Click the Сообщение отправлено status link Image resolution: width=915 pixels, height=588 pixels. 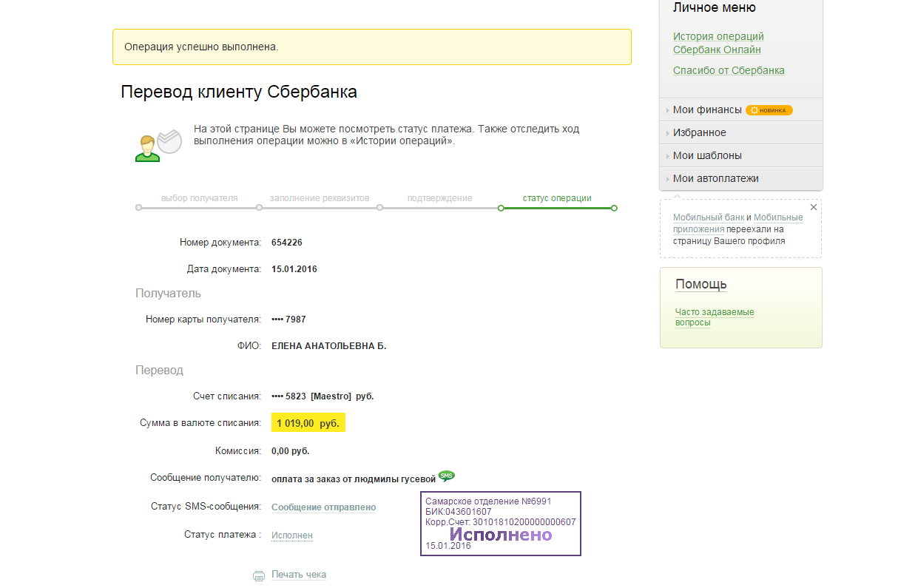point(323,507)
